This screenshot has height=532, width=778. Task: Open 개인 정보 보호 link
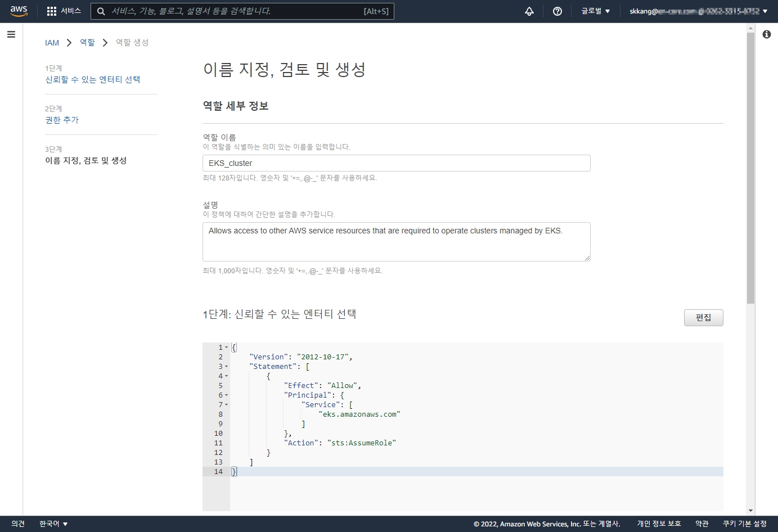tap(659, 524)
